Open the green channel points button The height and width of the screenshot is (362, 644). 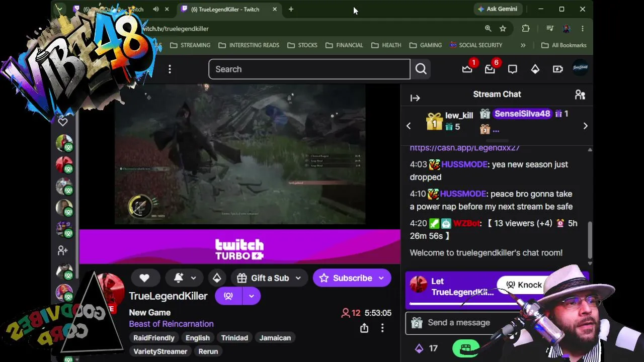pyautogui.click(x=465, y=348)
